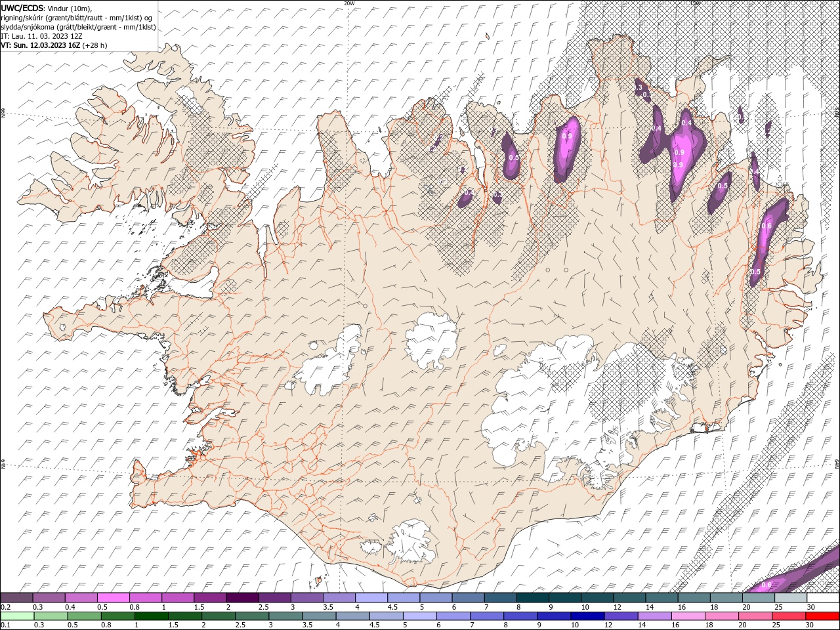Click the 7 medium blue swatch, lower legend row
The width and height of the screenshot is (840, 630).
pos(487,616)
